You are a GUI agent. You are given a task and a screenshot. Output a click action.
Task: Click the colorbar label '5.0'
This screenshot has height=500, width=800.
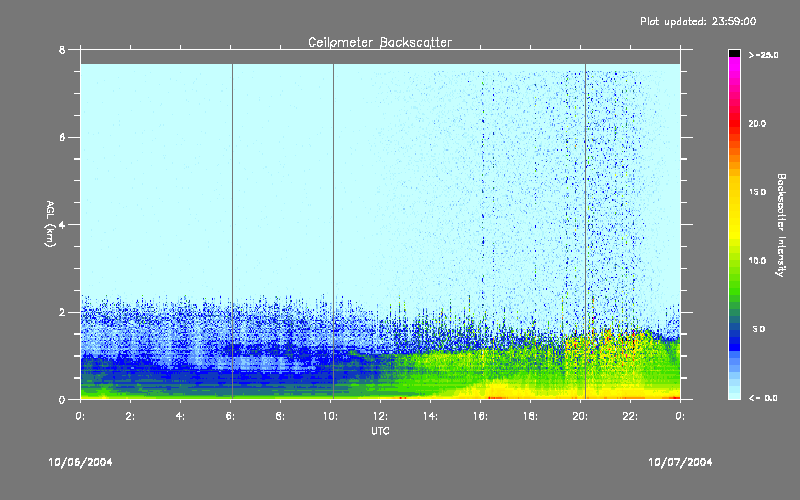[759, 330]
